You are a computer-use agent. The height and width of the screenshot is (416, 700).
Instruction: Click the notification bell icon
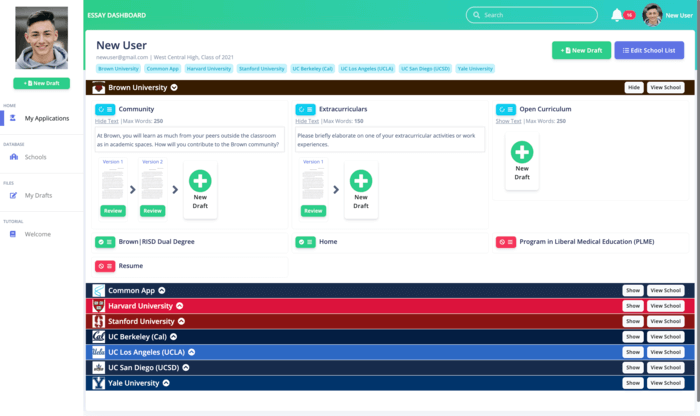(x=617, y=15)
